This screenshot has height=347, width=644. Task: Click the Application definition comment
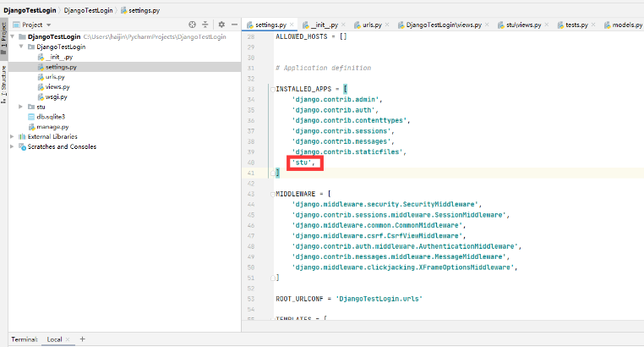click(x=323, y=68)
